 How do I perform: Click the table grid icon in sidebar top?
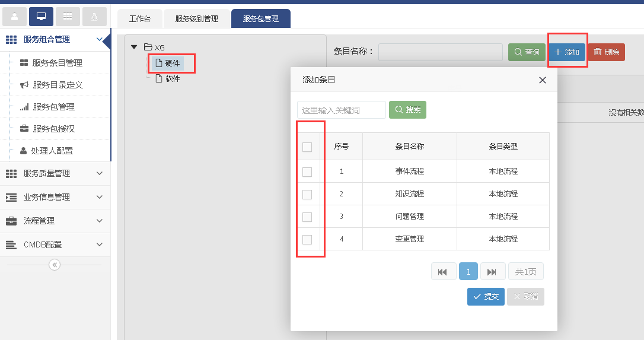pyautogui.click(x=68, y=17)
